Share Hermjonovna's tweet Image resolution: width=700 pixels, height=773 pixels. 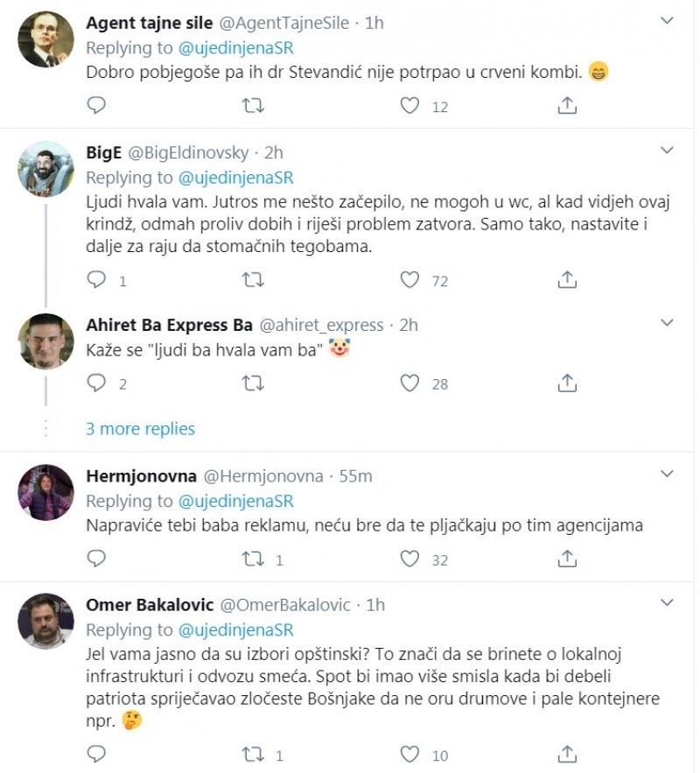tap(567, 559)
